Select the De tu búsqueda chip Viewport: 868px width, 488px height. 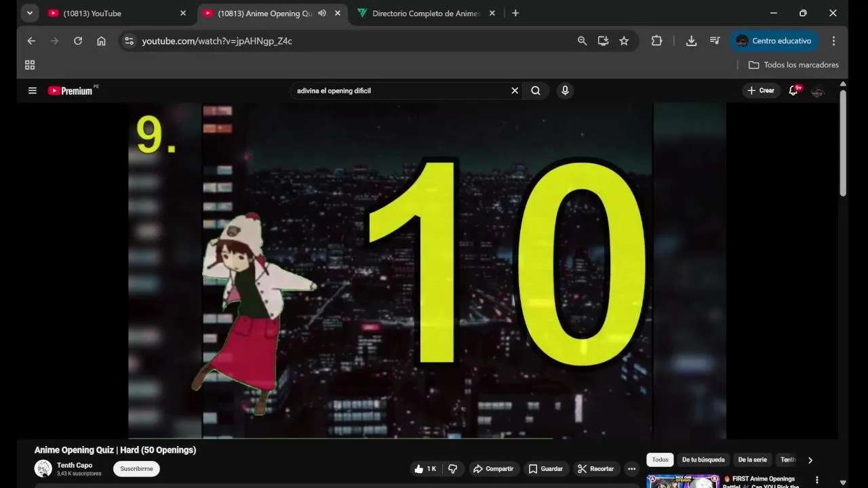[x=703, y=460]
